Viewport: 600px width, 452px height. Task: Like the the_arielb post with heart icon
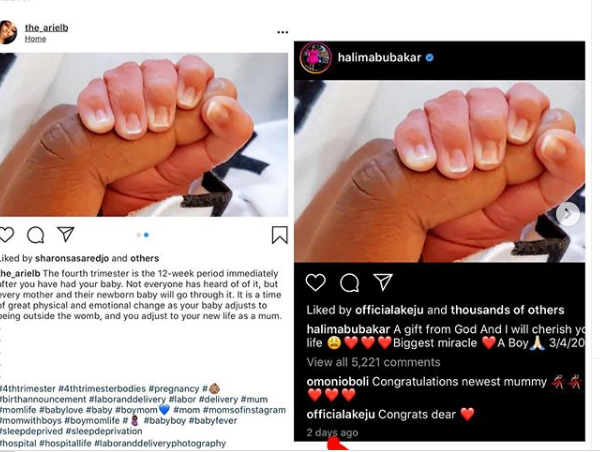(x=6, y=235)
